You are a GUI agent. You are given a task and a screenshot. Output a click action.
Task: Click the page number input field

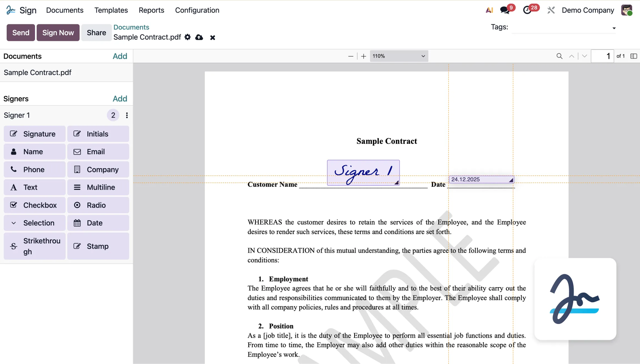[x=602, y=56]
